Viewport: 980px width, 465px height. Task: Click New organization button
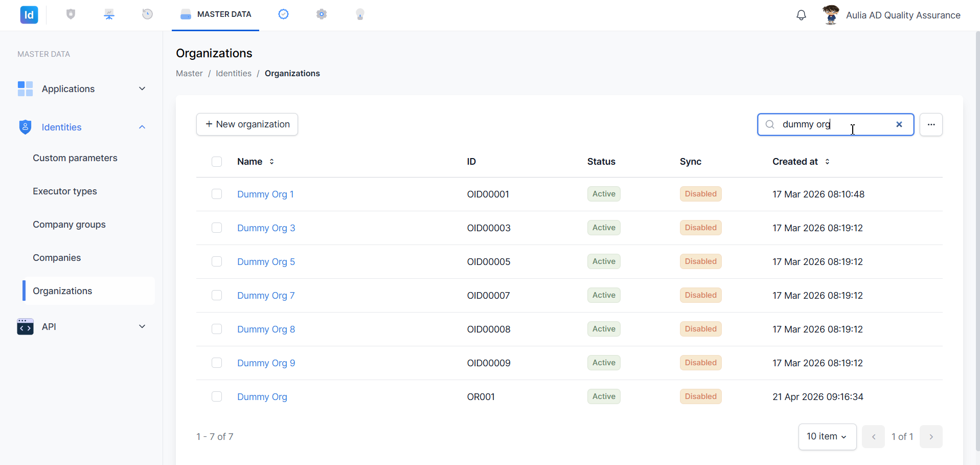pyautogui.click(x=247, y=124)
